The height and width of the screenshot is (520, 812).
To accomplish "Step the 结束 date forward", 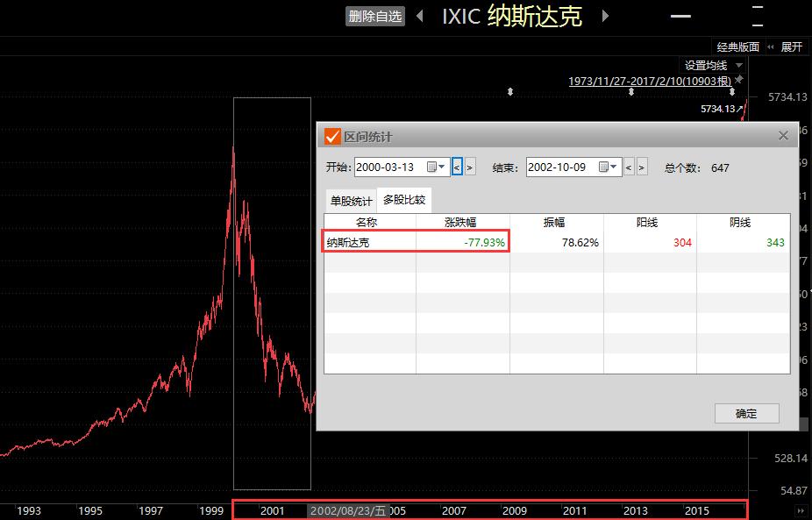I will (x=642, y=167).
